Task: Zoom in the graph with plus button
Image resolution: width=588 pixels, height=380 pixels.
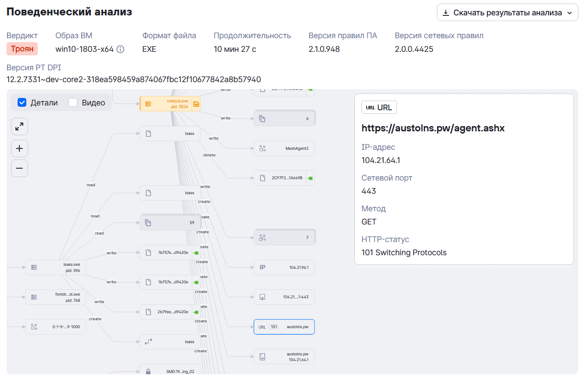Action: [x=19, y=148]
